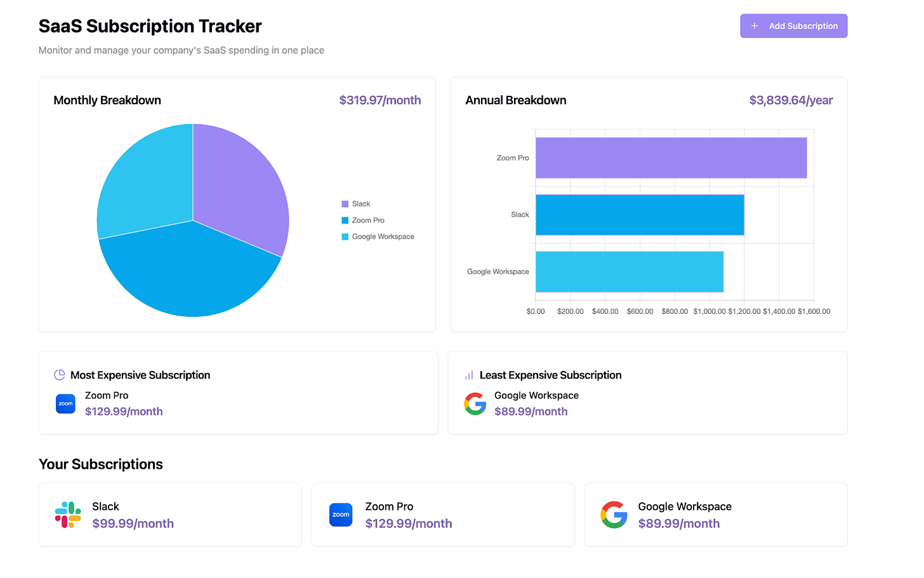Toggle the Zoom Pro legend swatch
924x578 pixels.
click(x=345, y=220)
